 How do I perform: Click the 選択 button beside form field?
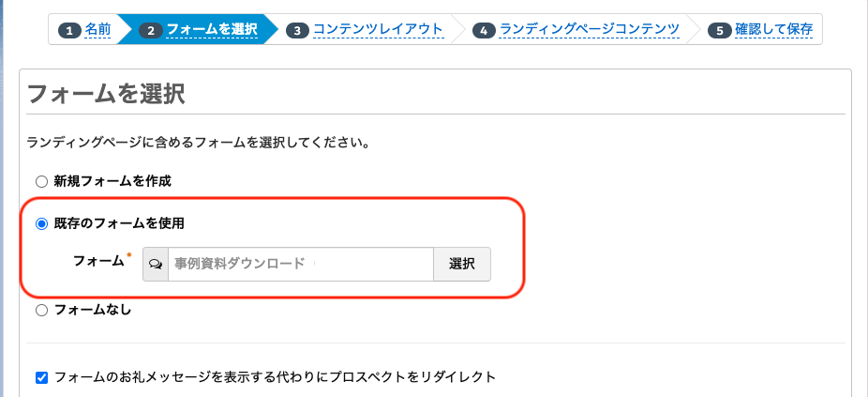pos(462,265)
